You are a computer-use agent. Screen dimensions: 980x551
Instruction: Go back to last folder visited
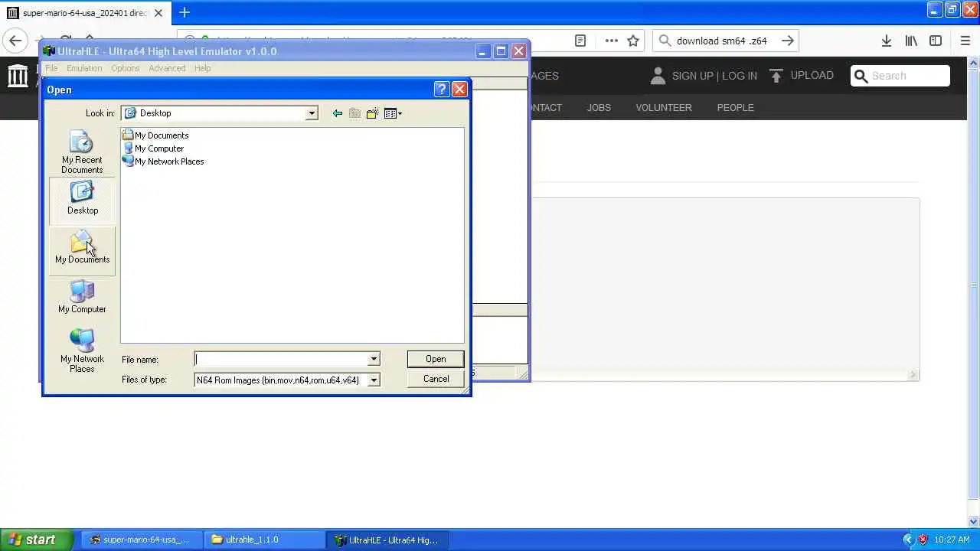click(337, 113)
